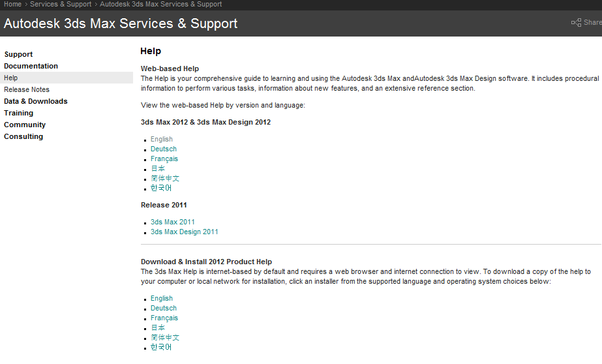The height and width of the screenshot is (364, 602).
Task: Download English 2012 Product Help installer
Action: coord(162,298)
